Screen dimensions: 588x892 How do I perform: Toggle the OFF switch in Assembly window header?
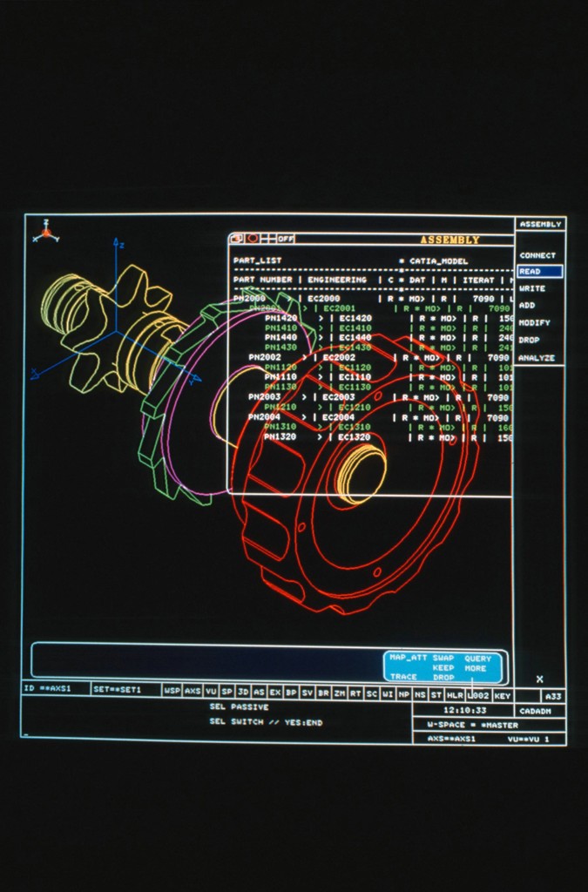pos(286,239)
